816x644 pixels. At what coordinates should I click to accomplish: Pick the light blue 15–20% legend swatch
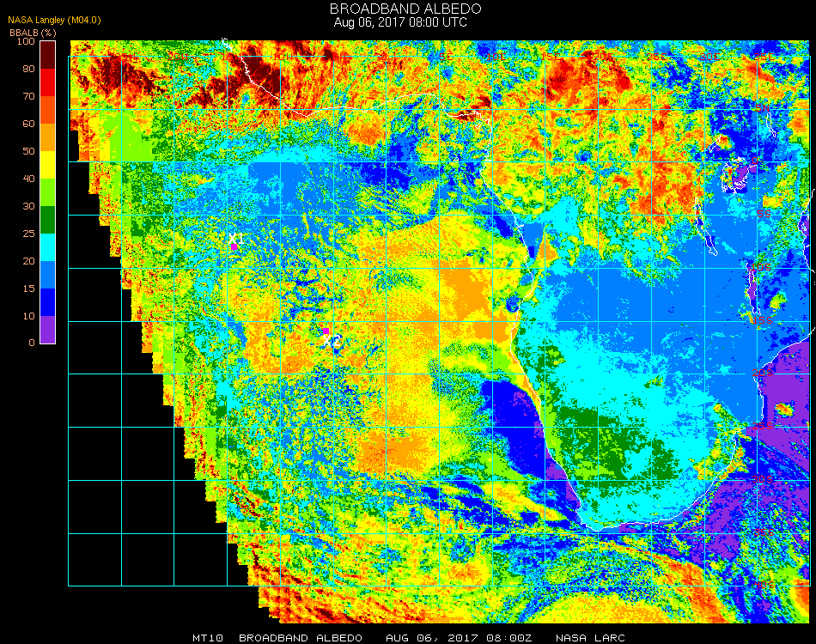pyautogui.click(x=48, y=275)
